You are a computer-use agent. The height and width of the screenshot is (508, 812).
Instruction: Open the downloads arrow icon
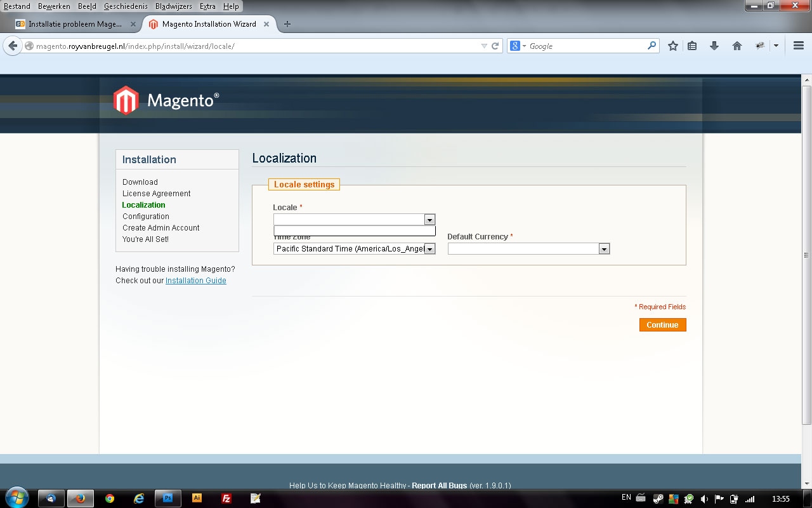click(714, 46)
